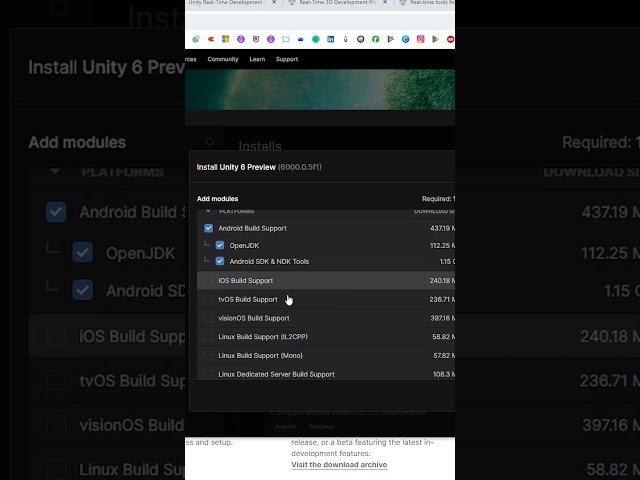The height and width of the screenshot is (480, 640).
Task: Click the browser address bar
Action: point(320,21)
